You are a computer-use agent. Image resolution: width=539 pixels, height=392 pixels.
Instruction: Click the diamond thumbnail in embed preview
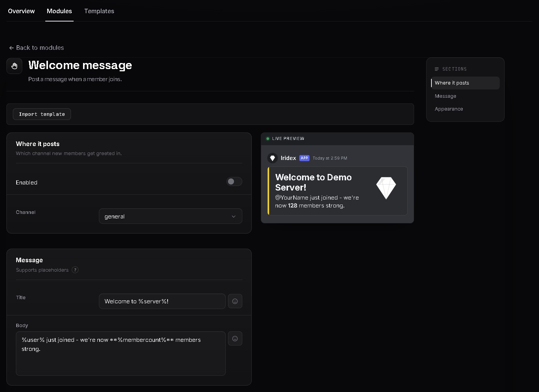tap(386, 188)
